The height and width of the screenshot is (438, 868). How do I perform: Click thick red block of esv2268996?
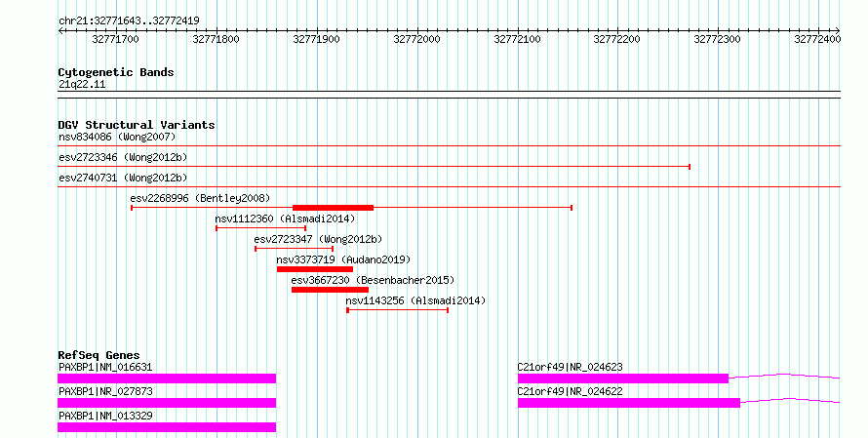(333, 208)
